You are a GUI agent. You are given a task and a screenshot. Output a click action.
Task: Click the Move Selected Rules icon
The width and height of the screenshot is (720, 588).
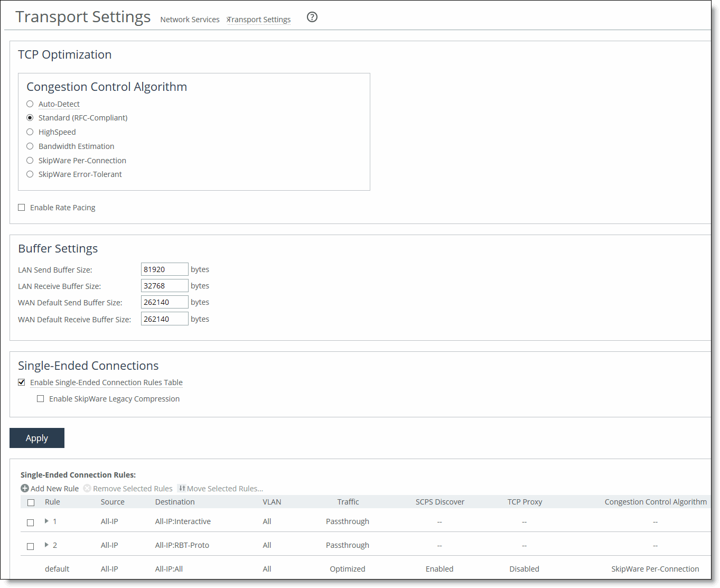(x=181, y=488)
